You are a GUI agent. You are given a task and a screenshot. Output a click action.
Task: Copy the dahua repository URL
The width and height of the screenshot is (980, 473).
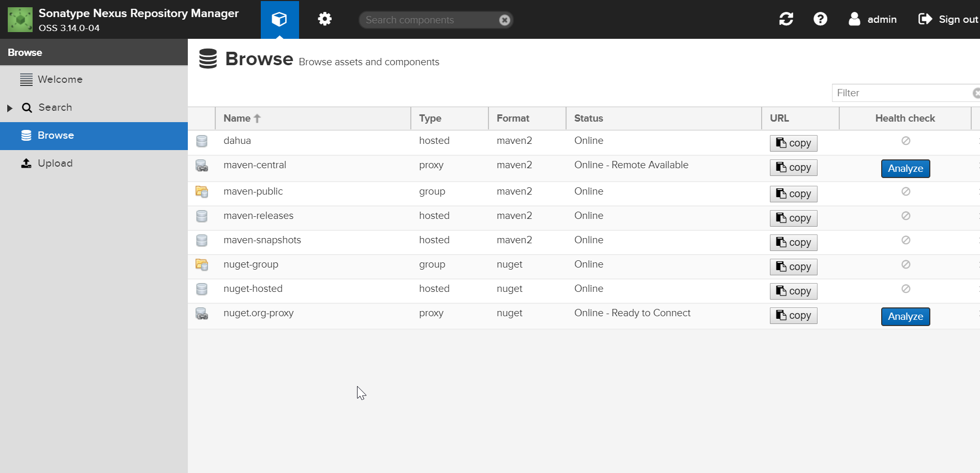point(793,143)
